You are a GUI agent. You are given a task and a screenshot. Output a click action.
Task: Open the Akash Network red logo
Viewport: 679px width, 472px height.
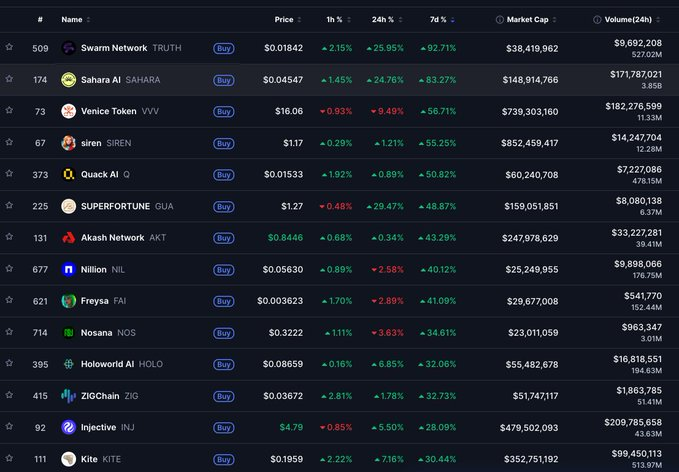pos(68,238)
